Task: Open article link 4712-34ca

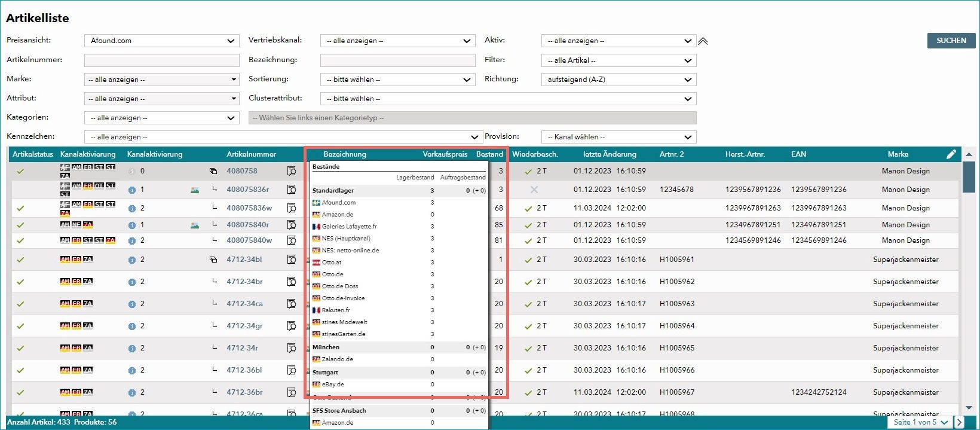Action: point(244,304)
